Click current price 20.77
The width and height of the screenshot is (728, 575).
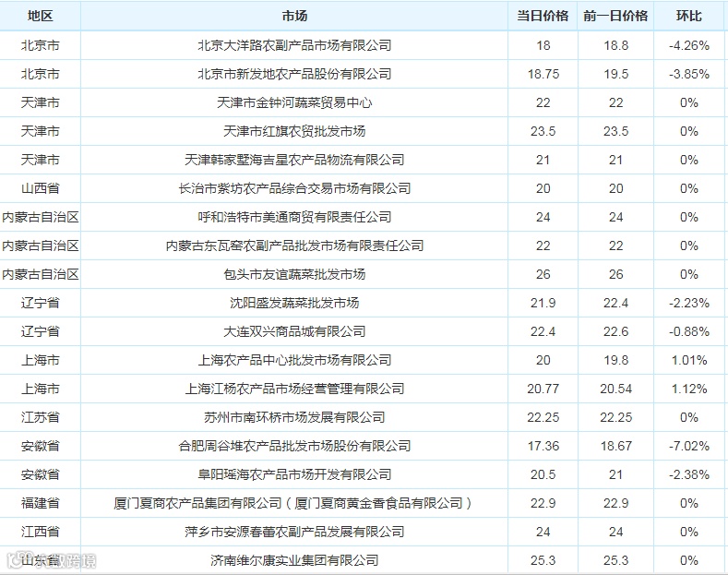click(x=543, y=389)
